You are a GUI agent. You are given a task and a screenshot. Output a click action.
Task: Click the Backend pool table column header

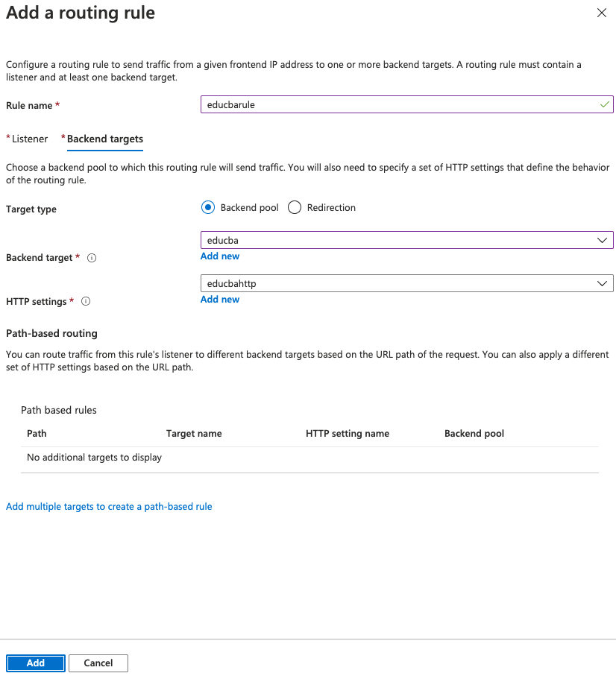(474, 434)
